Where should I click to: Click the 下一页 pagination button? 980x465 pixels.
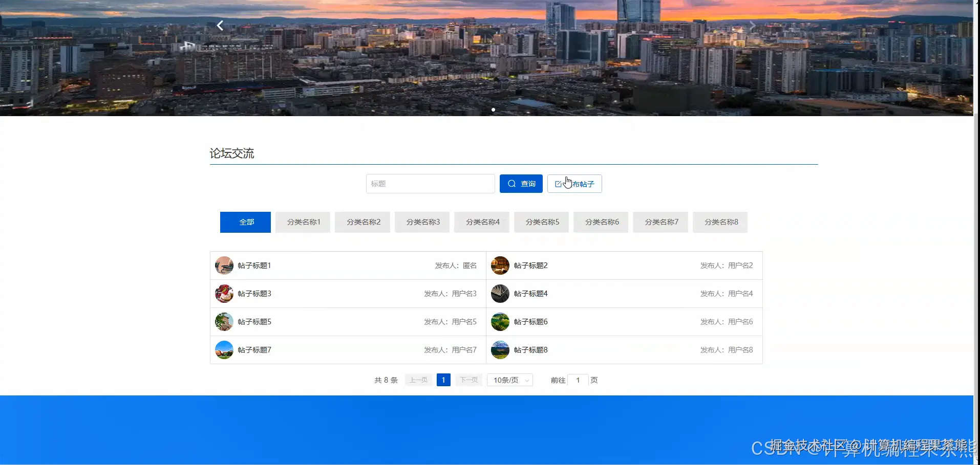[x=467, y=380]
